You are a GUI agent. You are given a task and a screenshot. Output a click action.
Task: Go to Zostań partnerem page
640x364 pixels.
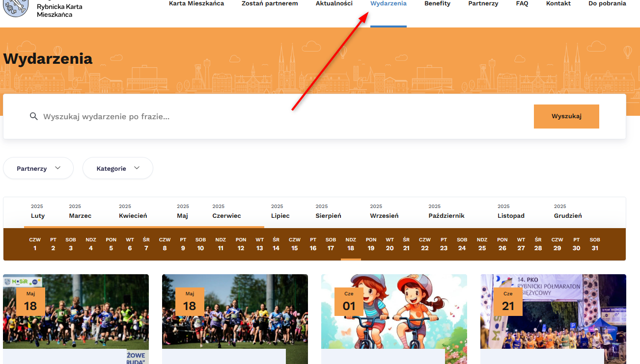pos(270,3)
